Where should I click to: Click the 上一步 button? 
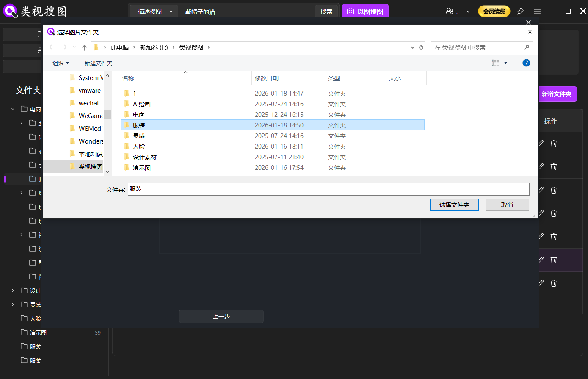coord(221,316)
